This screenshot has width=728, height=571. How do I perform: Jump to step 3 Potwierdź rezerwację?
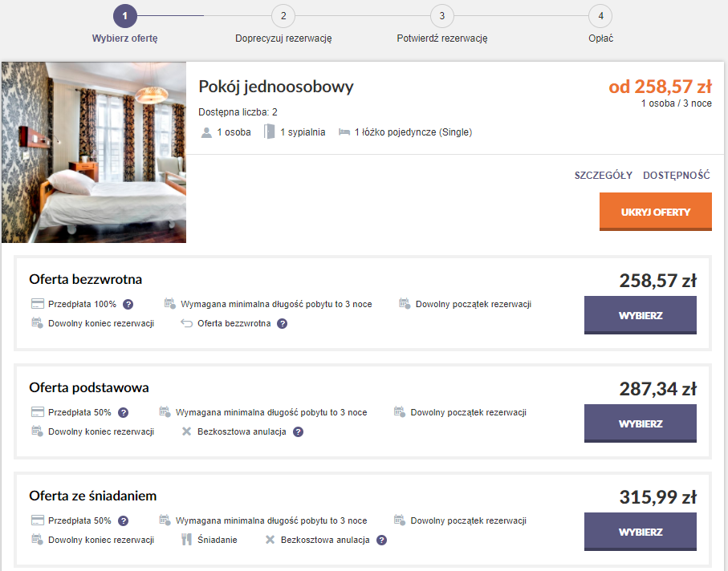[x=441, y=16]
